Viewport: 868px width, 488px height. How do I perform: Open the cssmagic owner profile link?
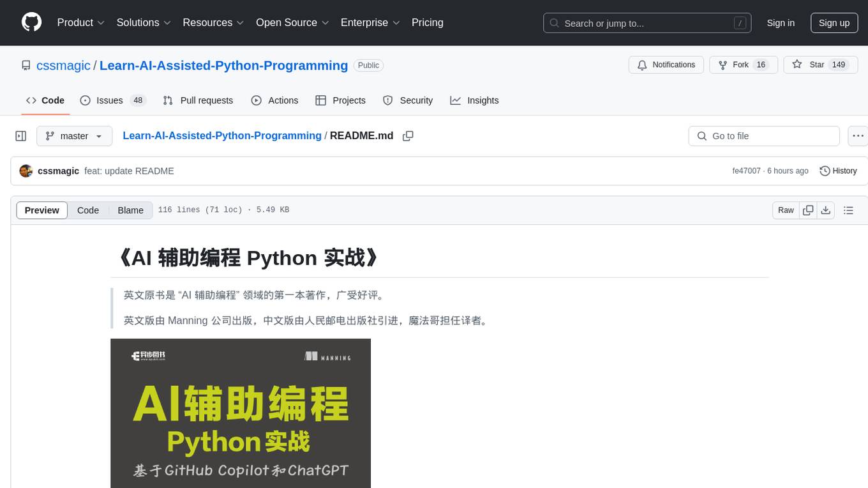click(63, 65)
